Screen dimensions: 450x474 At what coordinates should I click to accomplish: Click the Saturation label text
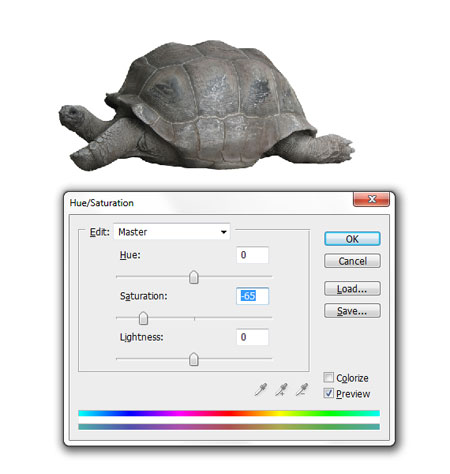[144, 296]
